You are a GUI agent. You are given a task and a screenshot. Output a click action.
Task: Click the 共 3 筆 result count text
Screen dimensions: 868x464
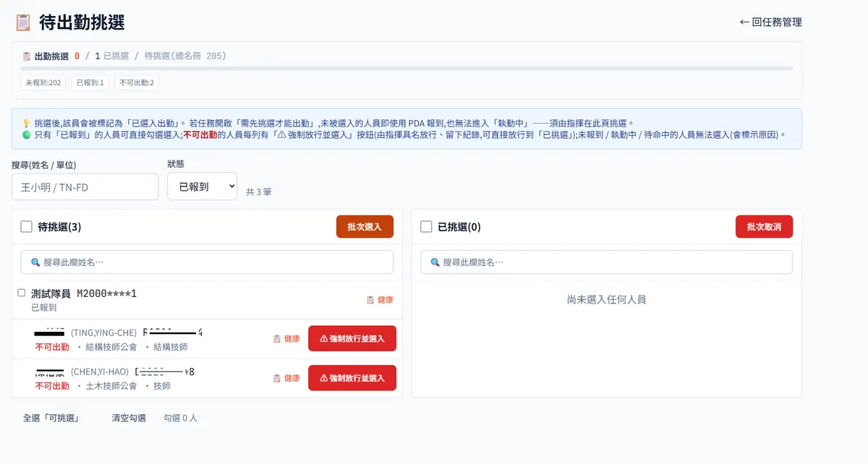coord(259,192)
